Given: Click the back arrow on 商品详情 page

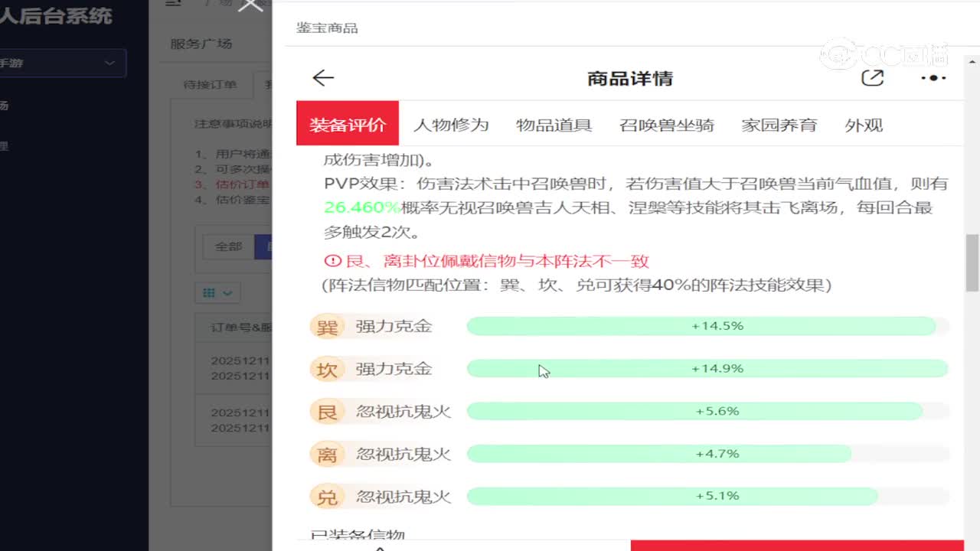Looking at the screenshot, I should coord(322,77).
